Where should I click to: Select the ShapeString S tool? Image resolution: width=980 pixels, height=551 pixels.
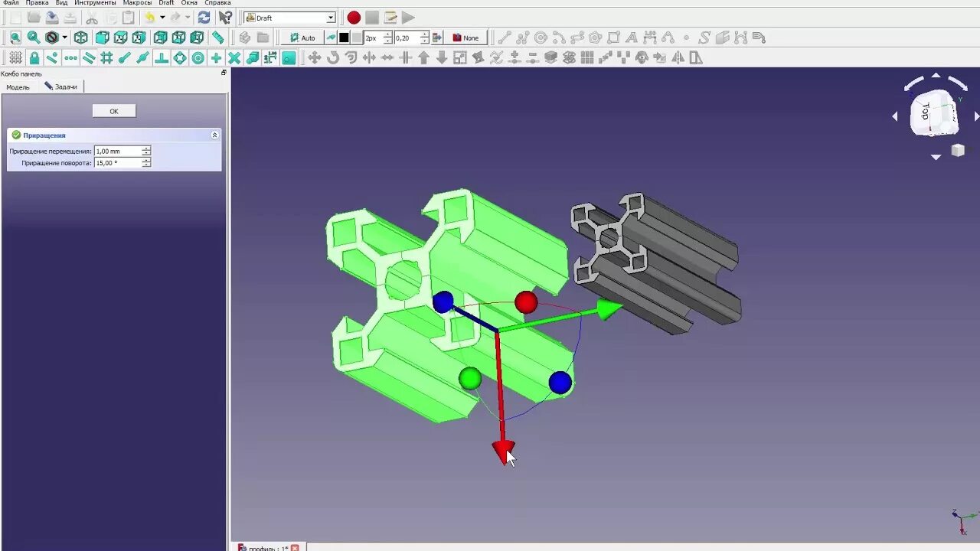(704, 37)
